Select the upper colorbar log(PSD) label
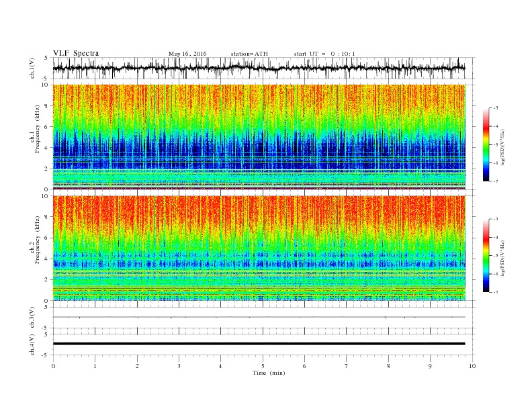 click(x=502, y=148)
